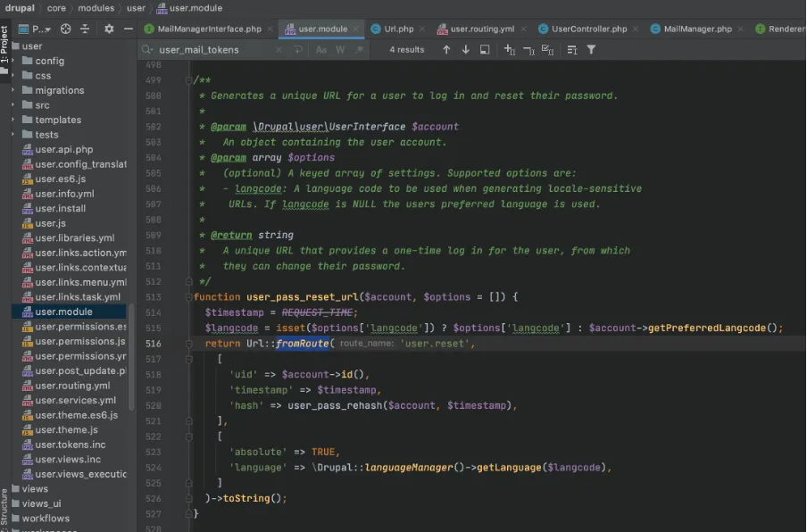Close the UserController.php tab
The width and height of the screenshot is (807, 532).
(x=636, y=29)
